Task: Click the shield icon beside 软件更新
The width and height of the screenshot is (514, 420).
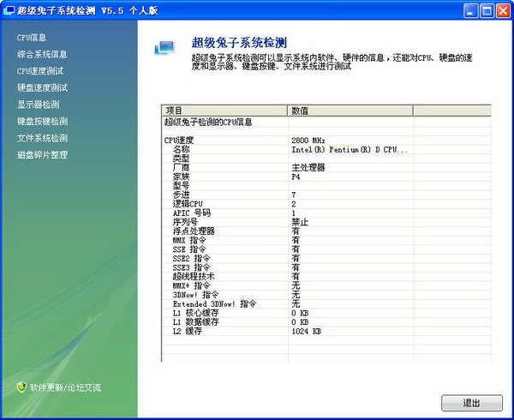Action: point(21,387)
